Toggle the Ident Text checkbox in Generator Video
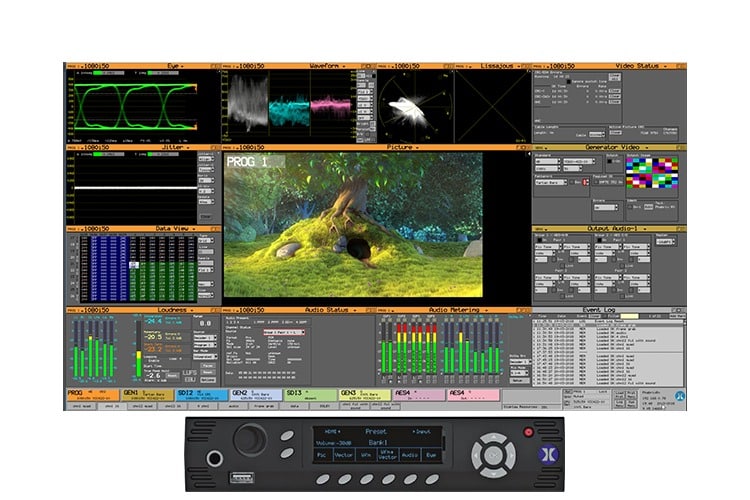This screenshot has height=500, width=750. point(630,207)
